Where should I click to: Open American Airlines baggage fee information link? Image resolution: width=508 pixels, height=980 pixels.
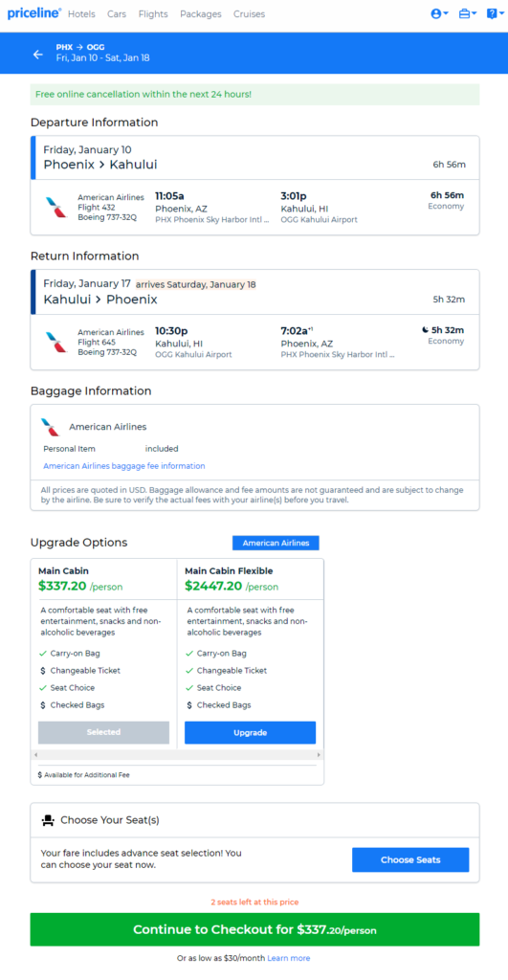click(123, 466)
